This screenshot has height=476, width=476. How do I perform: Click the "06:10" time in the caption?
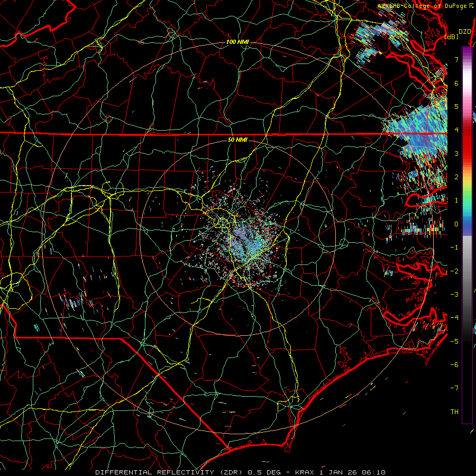point(373,472)
